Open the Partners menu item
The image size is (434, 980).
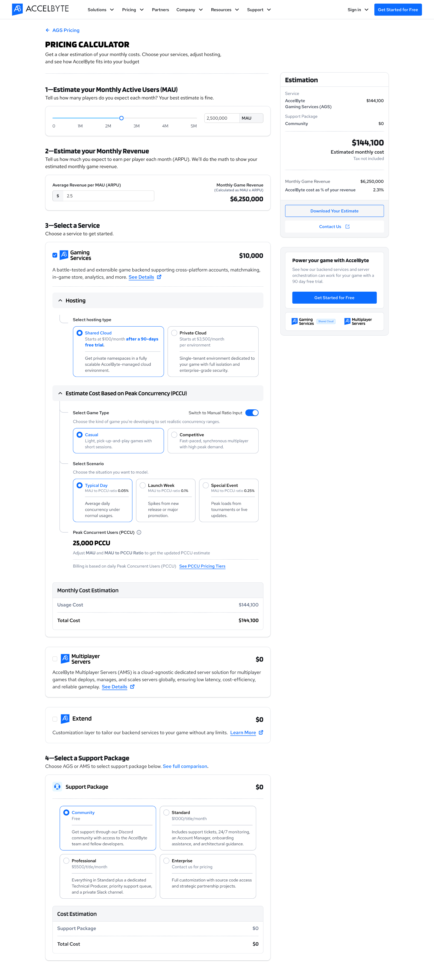(x=160, y=10)
